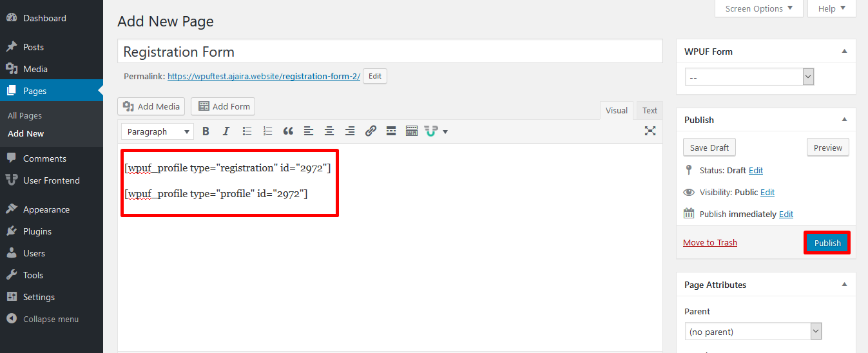Image resolution: width=868 pixels, height=353 pixels.
Task: Open the Paragraph format dropdown
Action: 157,131
